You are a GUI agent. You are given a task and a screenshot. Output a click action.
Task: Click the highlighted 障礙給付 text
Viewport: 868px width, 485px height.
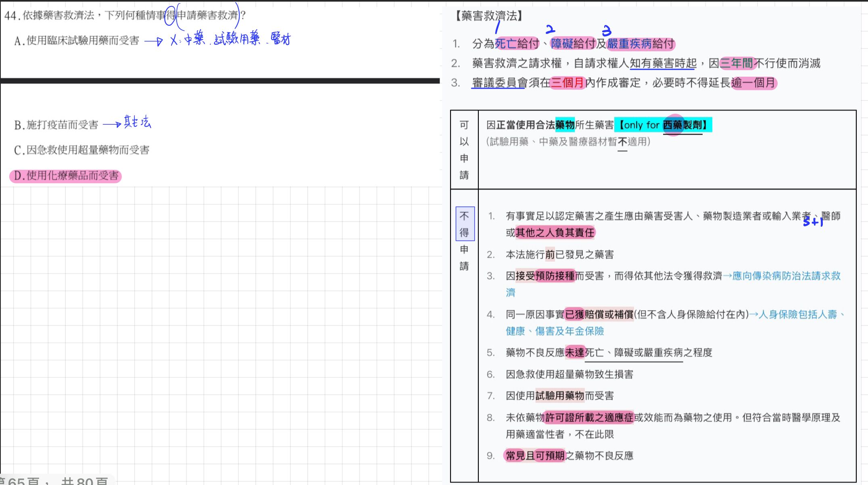click(573, 44)
